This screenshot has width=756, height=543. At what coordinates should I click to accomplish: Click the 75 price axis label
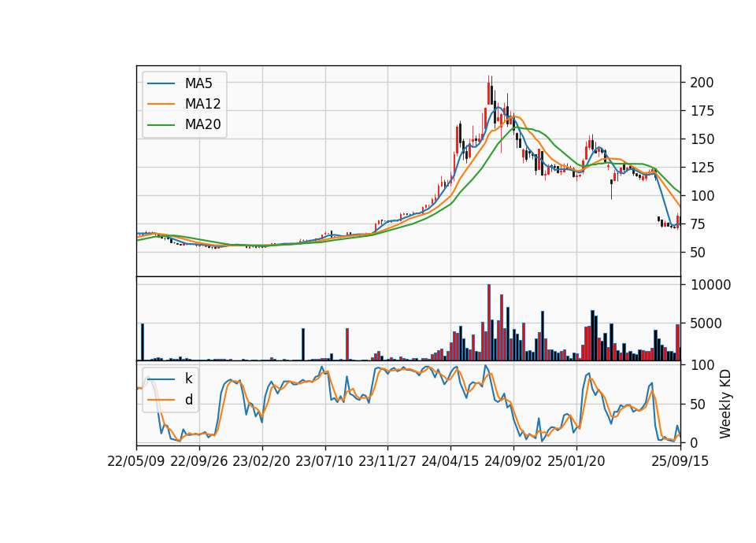698,224
